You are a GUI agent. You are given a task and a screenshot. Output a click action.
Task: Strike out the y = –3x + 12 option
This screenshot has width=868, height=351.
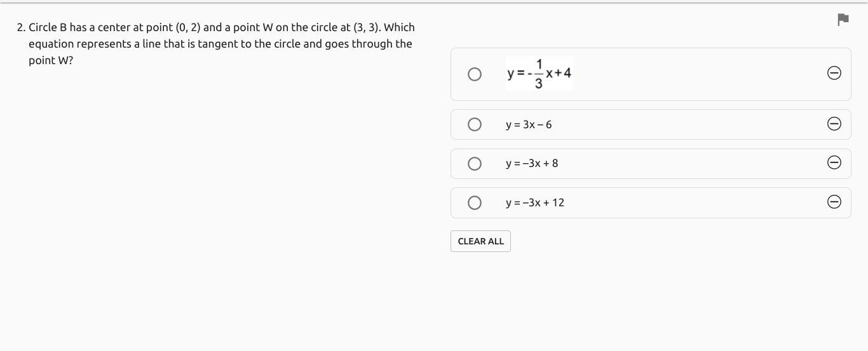[834, 202]
